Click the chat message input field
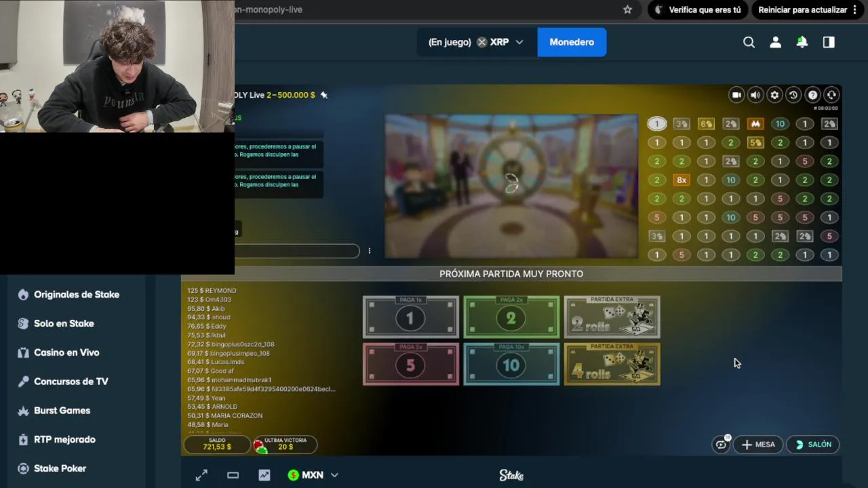 point(297,251)
